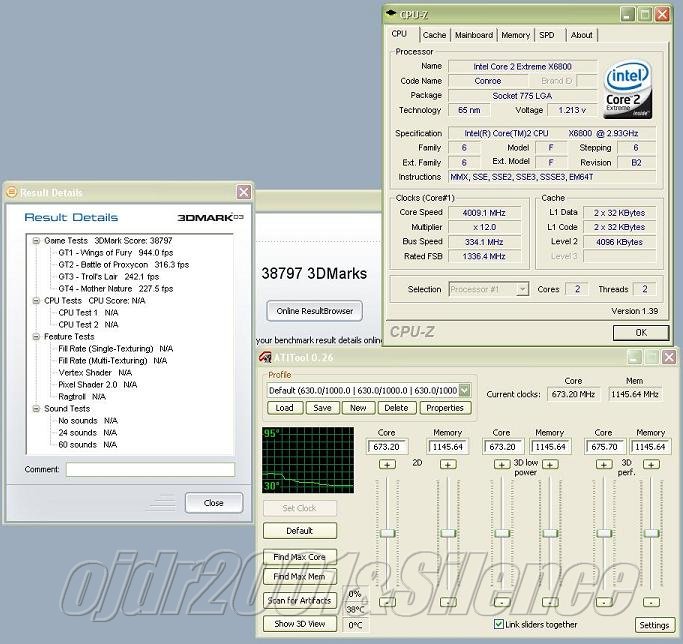Increase 3D perf. Memory with plus button
Viewport: 683px width, 644px height.
pyautogui.click(x=651, y=464)
